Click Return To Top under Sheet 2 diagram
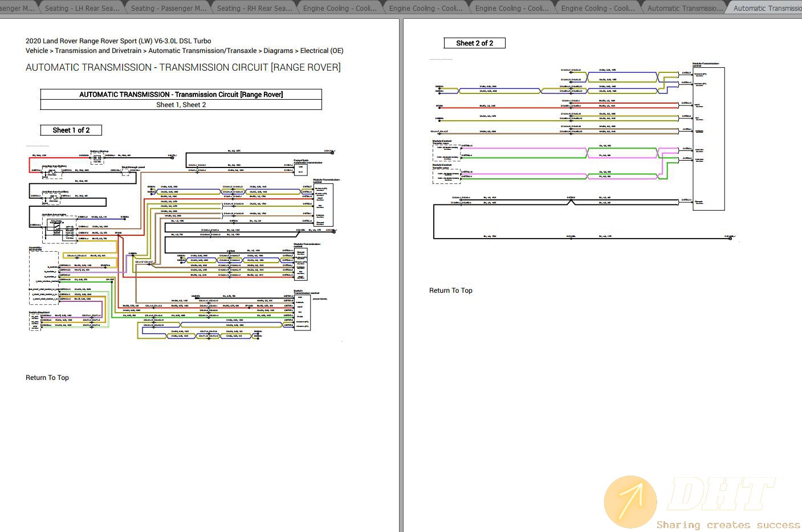The height and width of the screenshot is (532, 802). pos(451,290)
